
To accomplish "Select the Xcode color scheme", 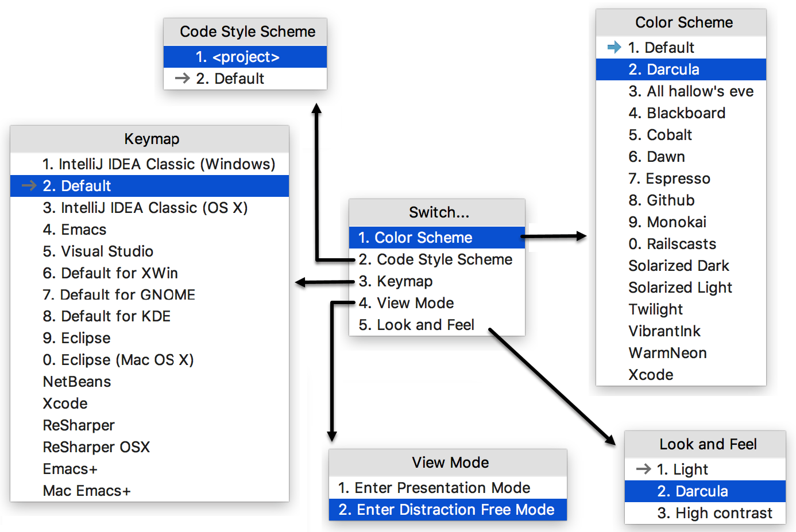I will 651,374.
